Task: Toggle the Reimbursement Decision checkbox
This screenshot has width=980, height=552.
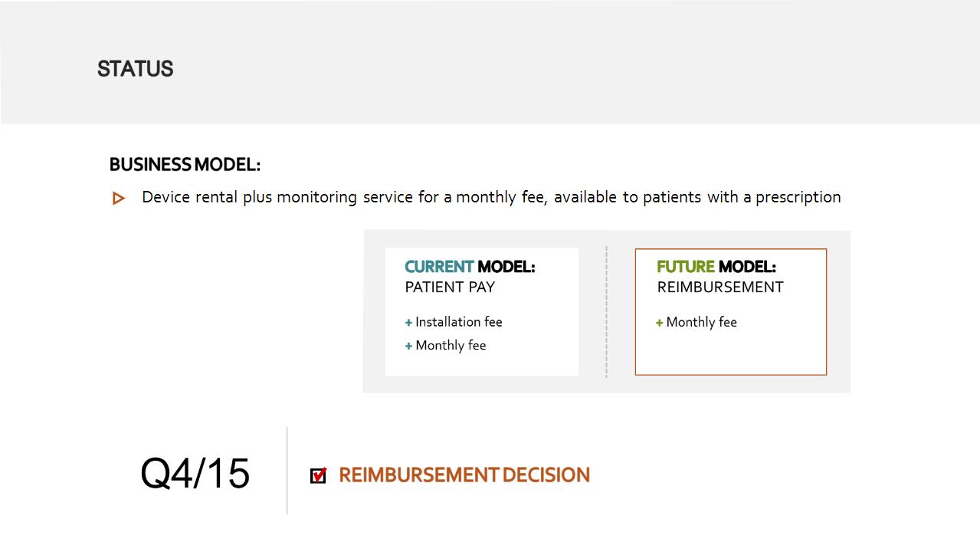Action: point(319,475)
